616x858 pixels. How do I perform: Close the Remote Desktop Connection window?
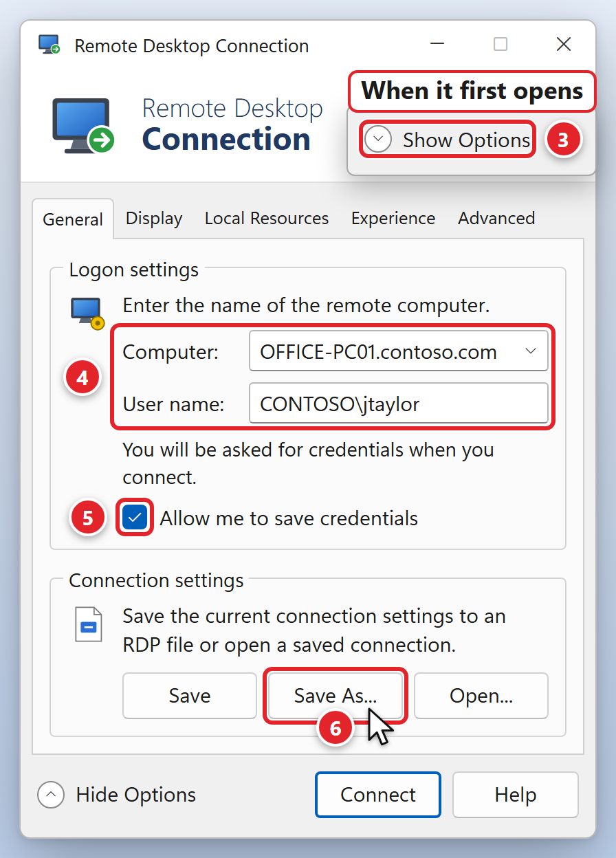click(564, 45)
